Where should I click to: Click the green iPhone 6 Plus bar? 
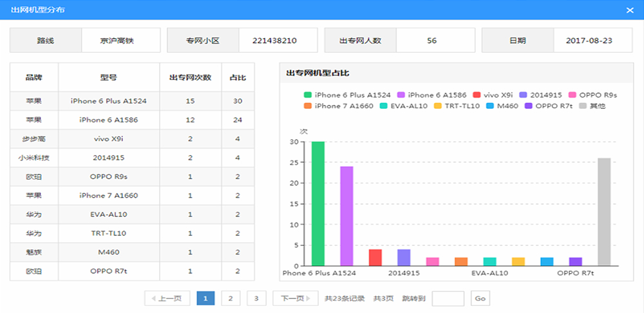coord(318,204)
